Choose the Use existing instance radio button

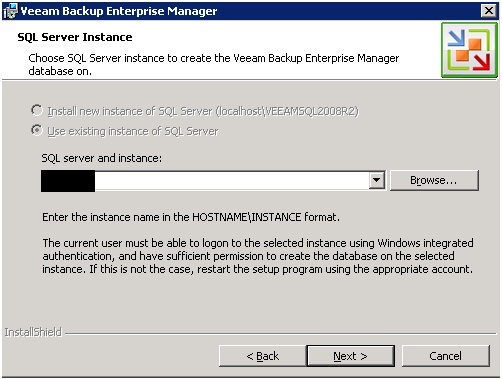click(x=37, y=130)
